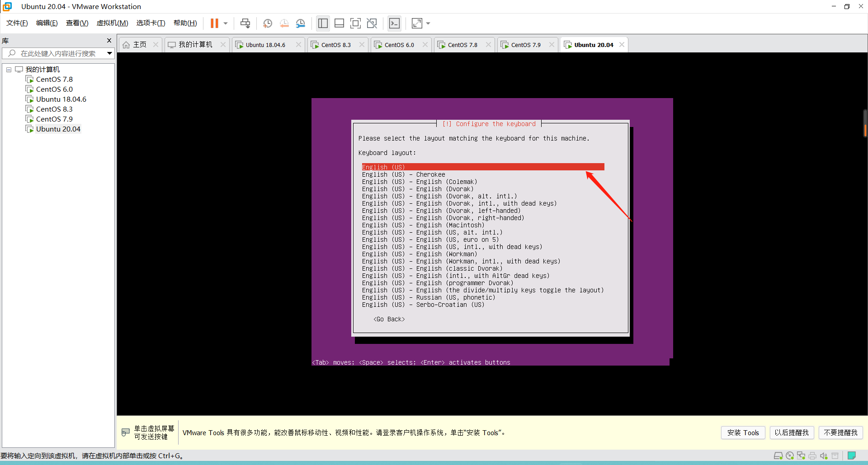Select Ubuntu 20.04 in the library tree
The width and height of the screenshot is (868, 465).
click(x=58, y=129)
